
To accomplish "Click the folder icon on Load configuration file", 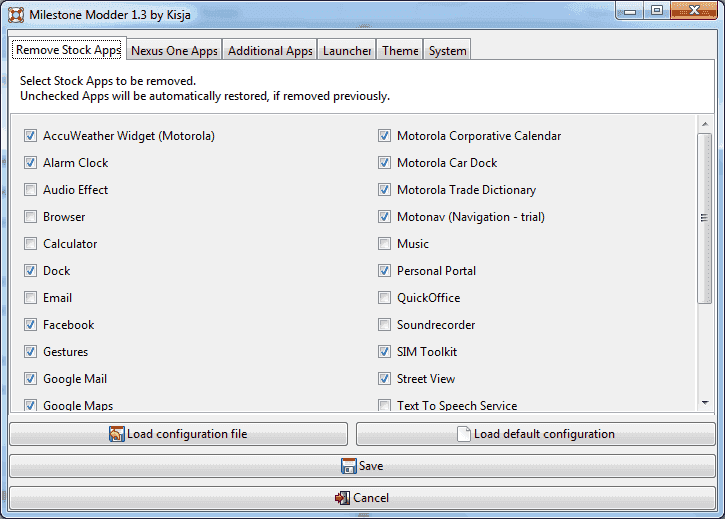I will click(117, 434).
